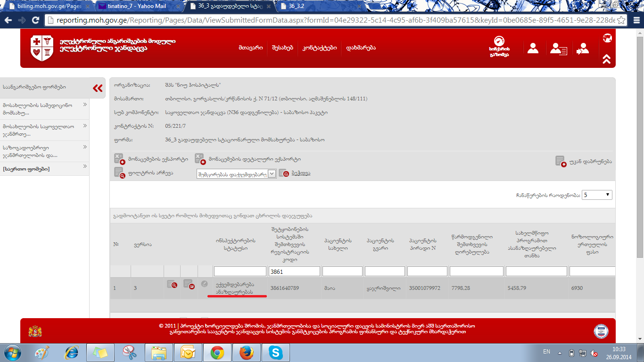Open the კონტაქტები menu item

point(319,48)
